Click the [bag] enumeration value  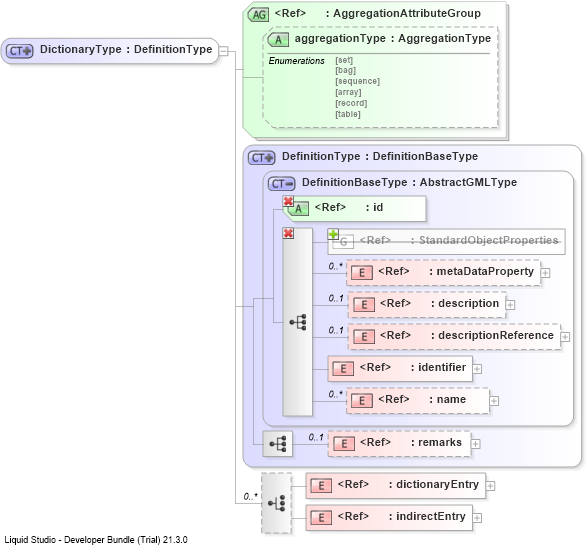[345, 70]
